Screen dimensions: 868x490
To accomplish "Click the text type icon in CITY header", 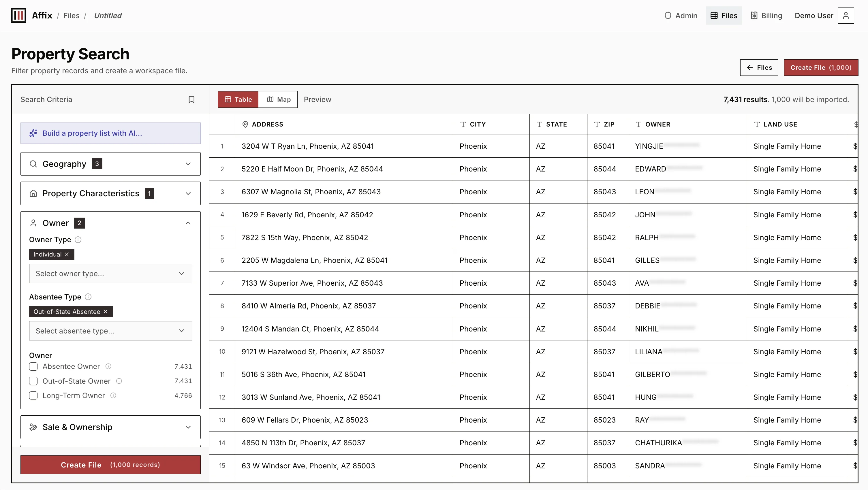I will (463, 124).
